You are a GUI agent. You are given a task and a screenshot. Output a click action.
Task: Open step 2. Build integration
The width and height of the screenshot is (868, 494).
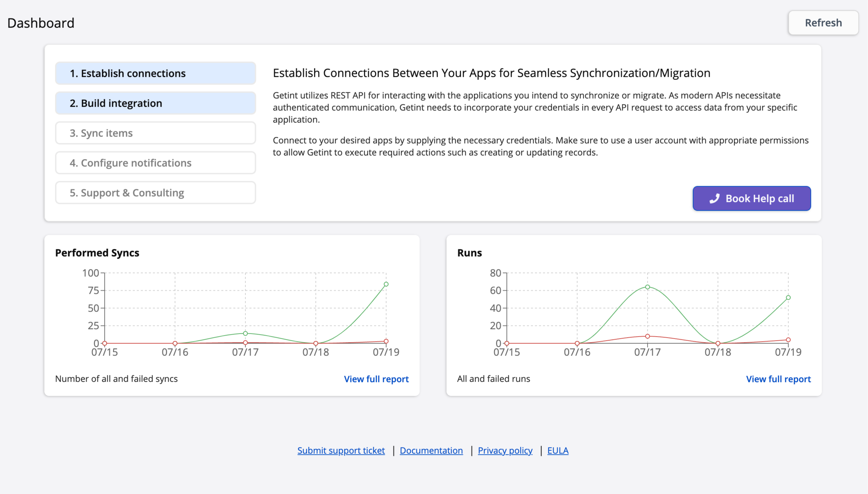[x=155, y=103]
